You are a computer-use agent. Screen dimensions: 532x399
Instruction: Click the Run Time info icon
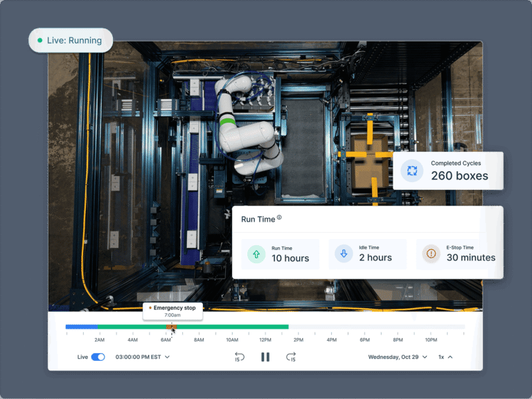279,218
